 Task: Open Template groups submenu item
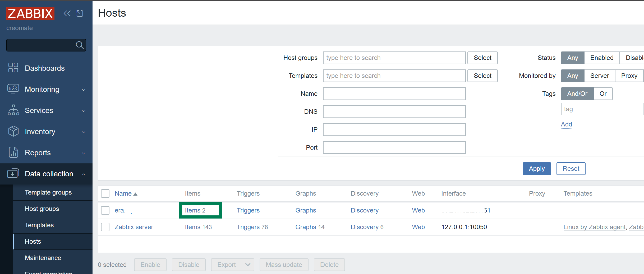click(x=48, y=192)
